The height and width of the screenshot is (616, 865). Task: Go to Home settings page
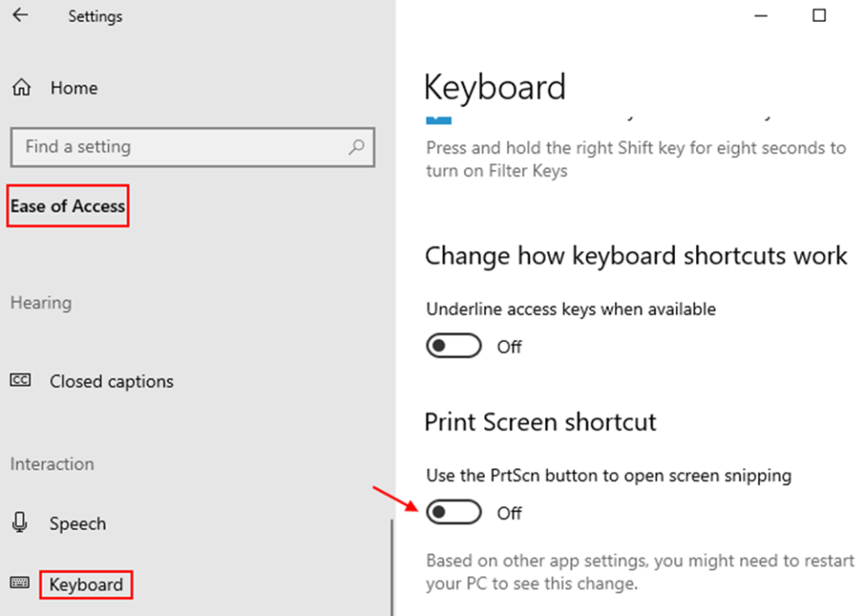coord(73,88)
